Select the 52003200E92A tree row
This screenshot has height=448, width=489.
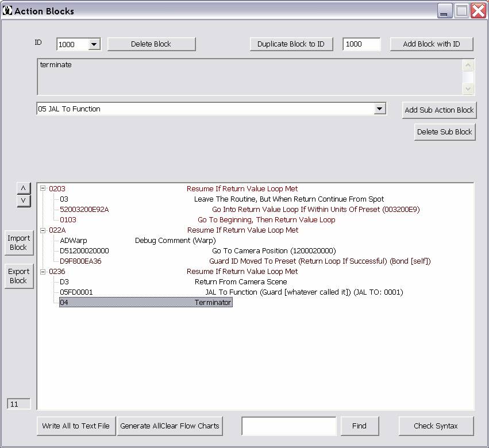tap(240, 209)
